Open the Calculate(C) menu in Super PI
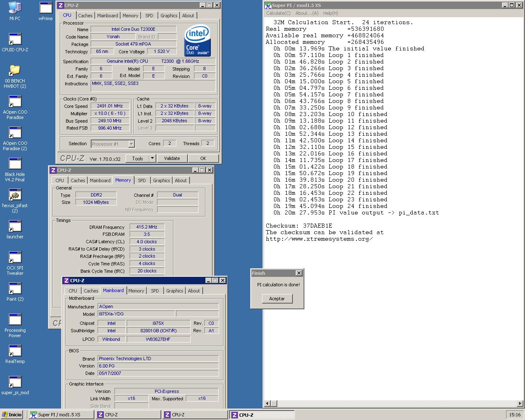Screen dimensions: 525x420 pos(278,13)
